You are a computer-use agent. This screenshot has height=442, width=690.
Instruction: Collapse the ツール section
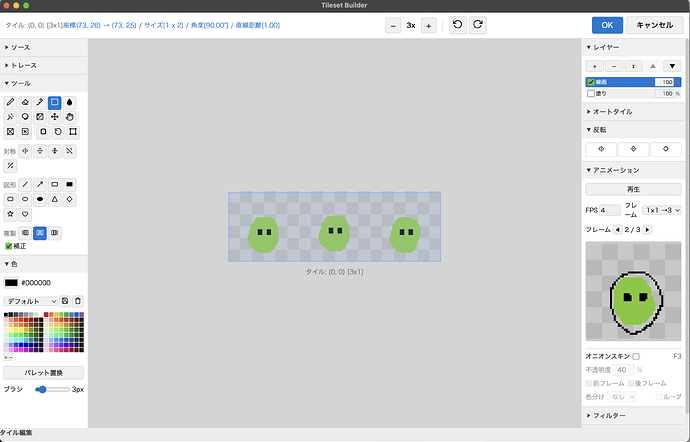tap(44, 83)
